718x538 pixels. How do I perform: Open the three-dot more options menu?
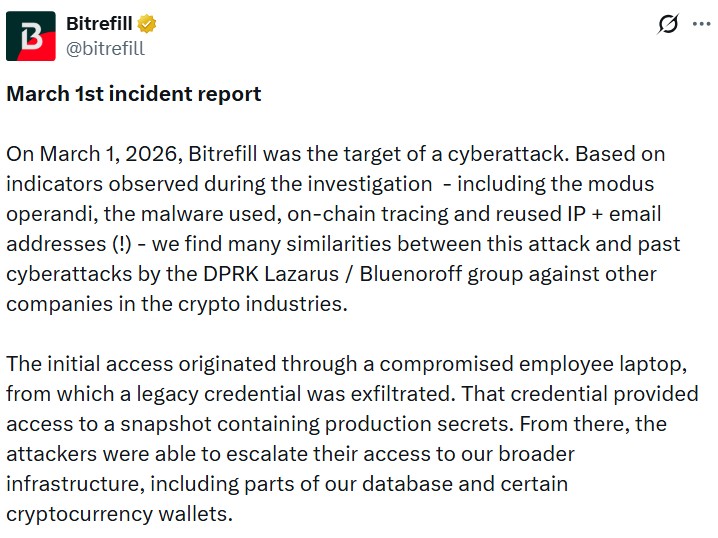pos(701,25)
